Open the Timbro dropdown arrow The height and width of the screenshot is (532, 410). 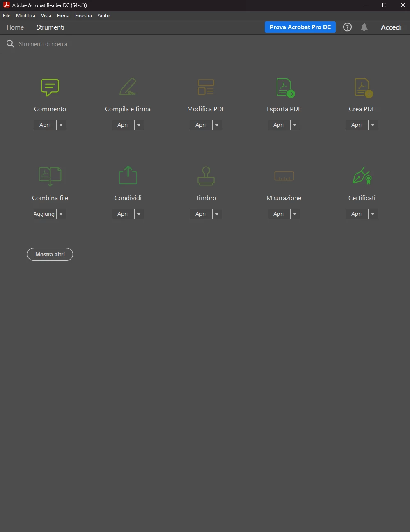[x=217, y=214]
